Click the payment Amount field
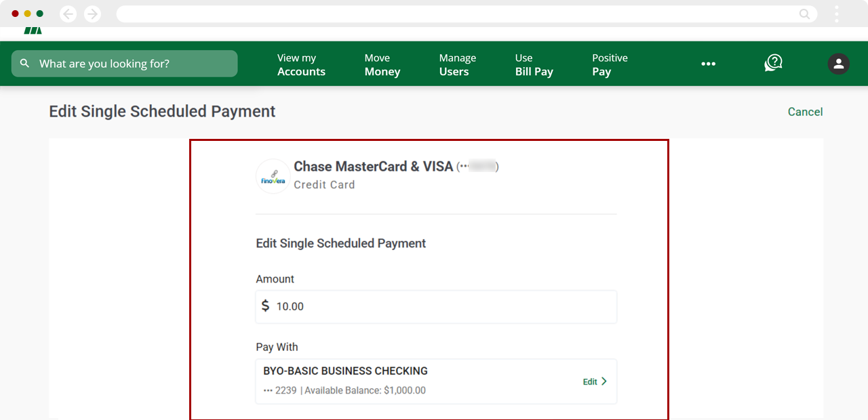This screenshot has width=868, height=420. pos(436,306)
